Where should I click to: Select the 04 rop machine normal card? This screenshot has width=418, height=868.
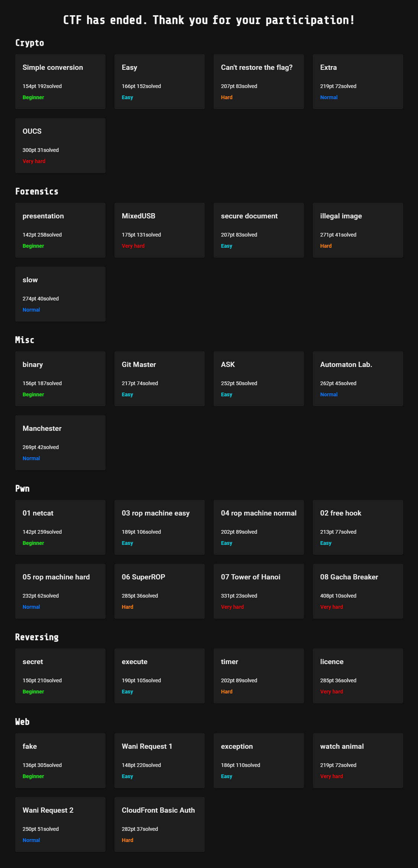click(x=259, y=527)
